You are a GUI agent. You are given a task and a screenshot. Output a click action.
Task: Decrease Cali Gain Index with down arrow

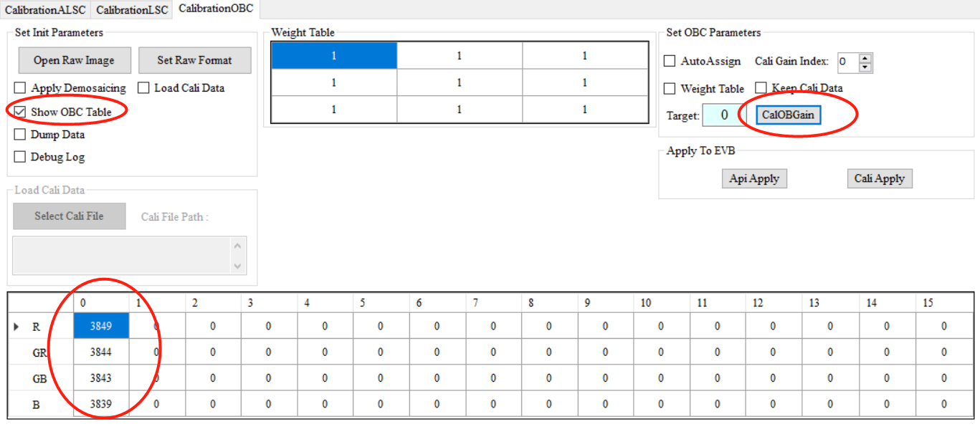[x=865, y=67]
